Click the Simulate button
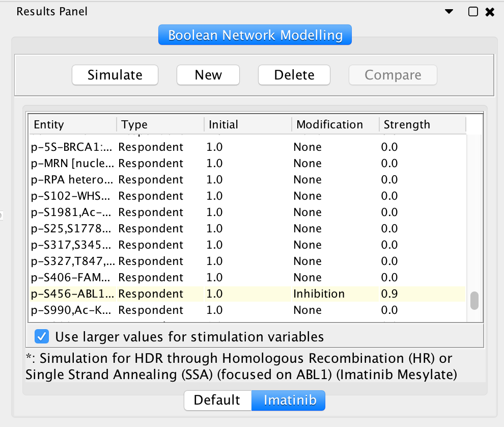This screenshot has width=504, height=427. coord(115,75)
